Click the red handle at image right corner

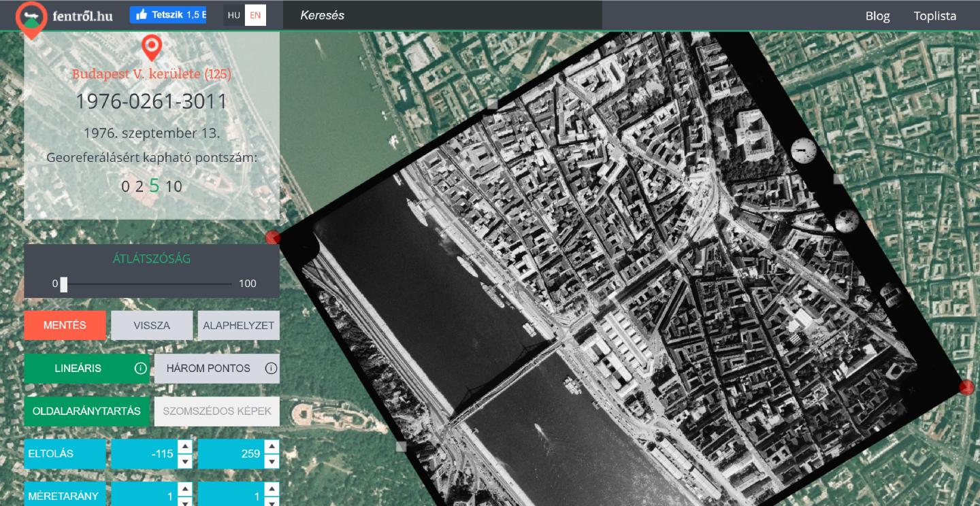coord(966,388)
